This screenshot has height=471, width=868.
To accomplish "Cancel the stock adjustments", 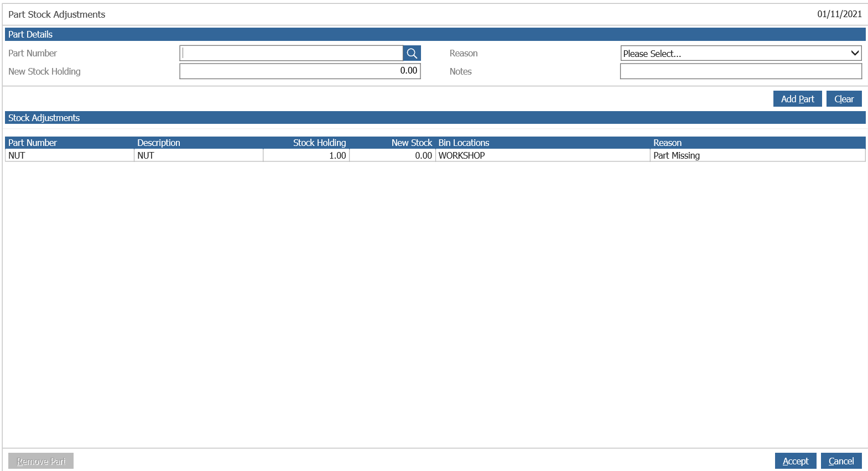I will tap(841, 461).
